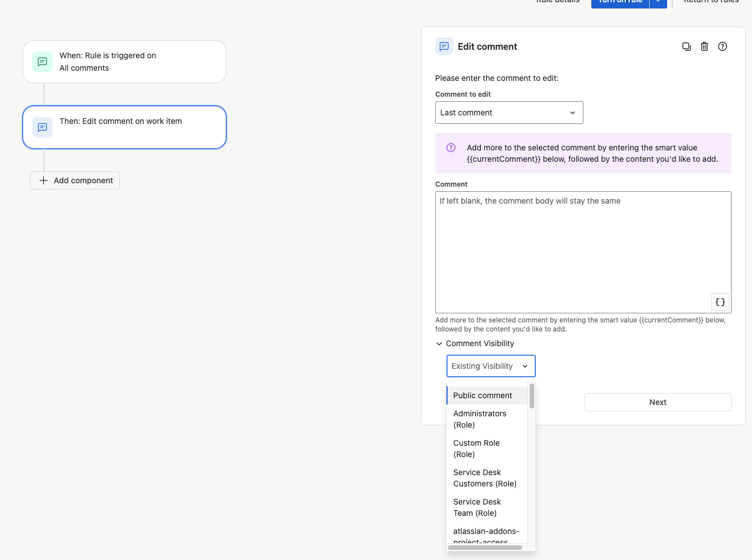Click the trash icon to delete this action

point(704,46)
